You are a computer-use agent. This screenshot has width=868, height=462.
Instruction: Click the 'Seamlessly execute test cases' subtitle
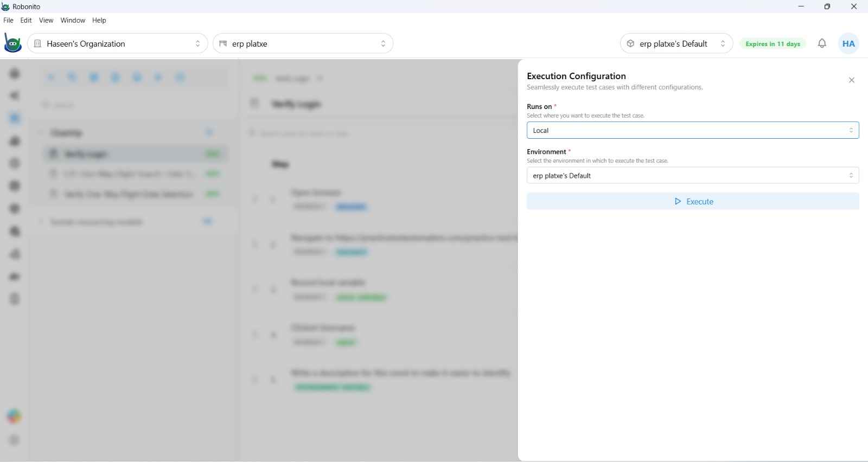click(x=615, y=87)
